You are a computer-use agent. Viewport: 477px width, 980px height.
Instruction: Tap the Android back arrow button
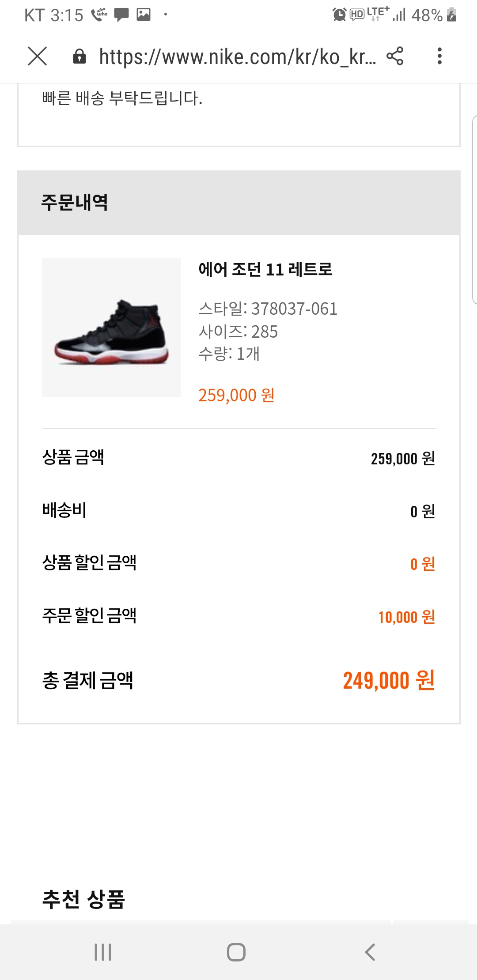(370, 952)
